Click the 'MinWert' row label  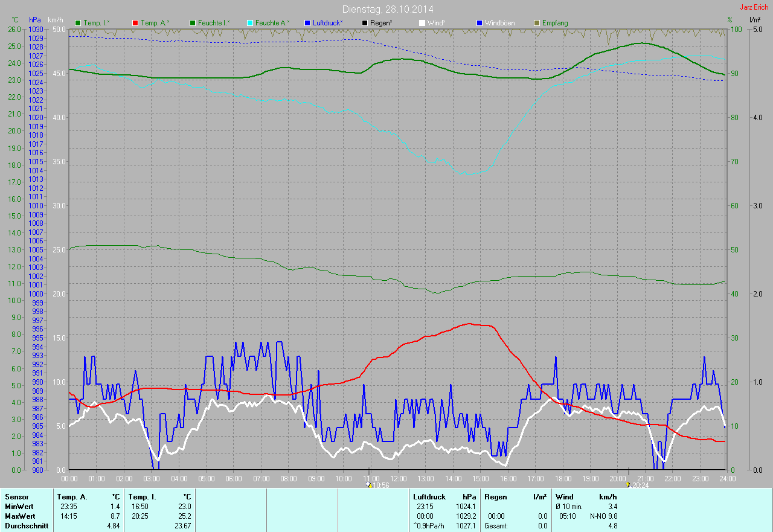19,507
